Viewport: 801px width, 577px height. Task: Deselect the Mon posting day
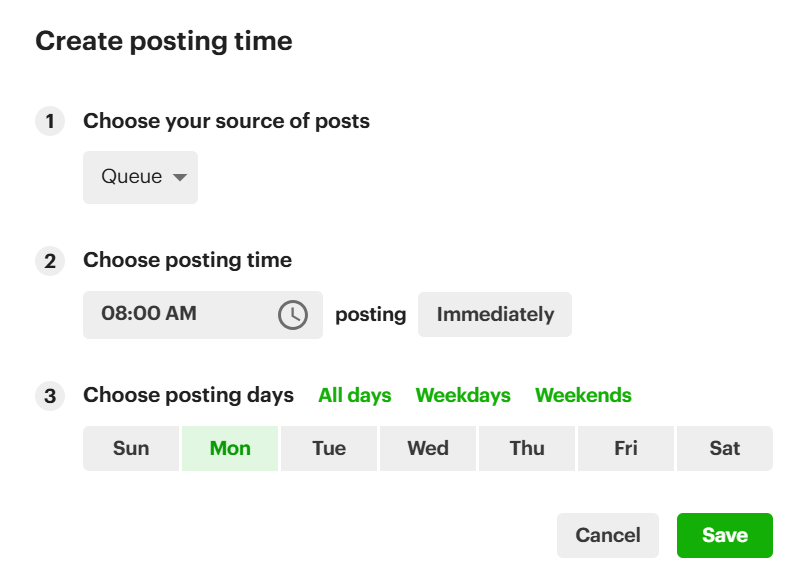click(230, 449)
